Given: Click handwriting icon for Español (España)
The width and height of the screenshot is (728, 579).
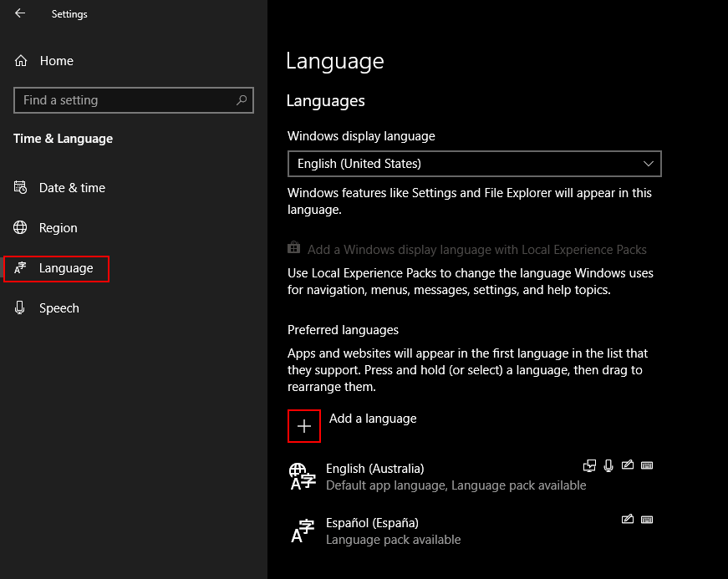Looking at the screenshot, I should (628, 519).
